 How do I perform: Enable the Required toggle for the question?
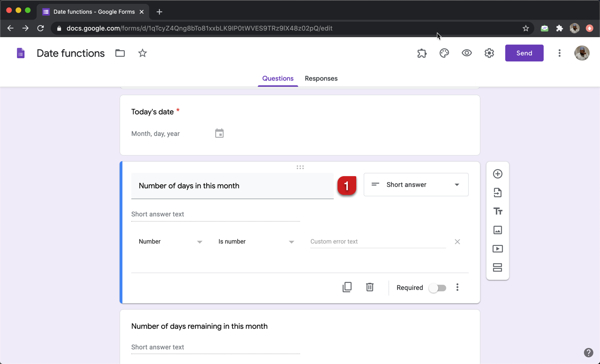click(437, 288)
